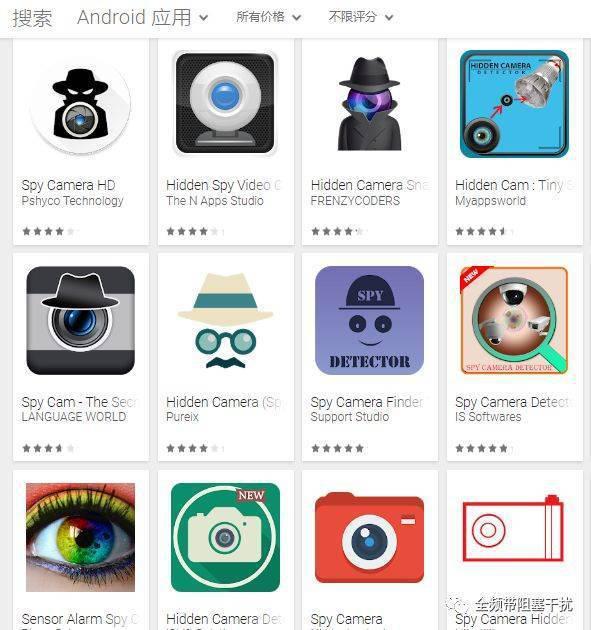Open the 所有价格 price filter dropdown
The height and width of the screenshot is (630, 591).
268,17
